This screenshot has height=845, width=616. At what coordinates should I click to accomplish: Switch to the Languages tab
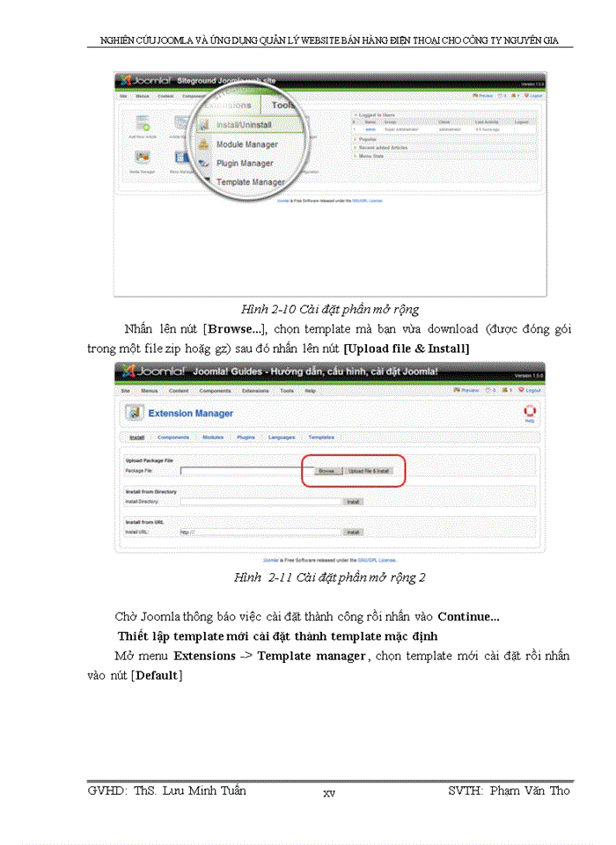pos(282,437)
